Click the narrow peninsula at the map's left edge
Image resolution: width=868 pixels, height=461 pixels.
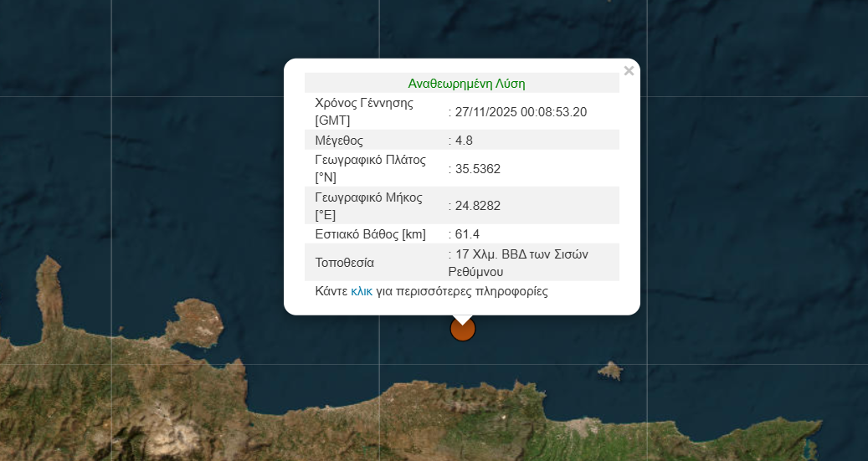49,289
